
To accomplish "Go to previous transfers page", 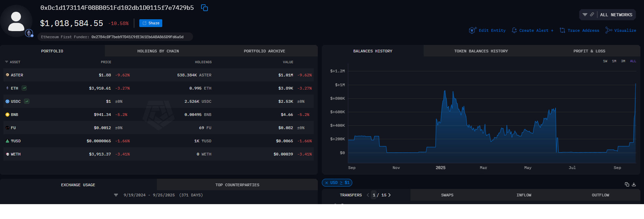I will tap(368, 195).
